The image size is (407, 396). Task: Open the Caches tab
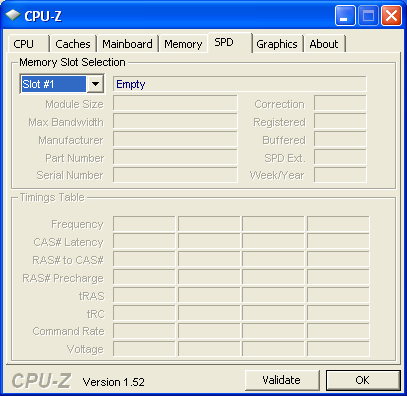tap(73, 44)
